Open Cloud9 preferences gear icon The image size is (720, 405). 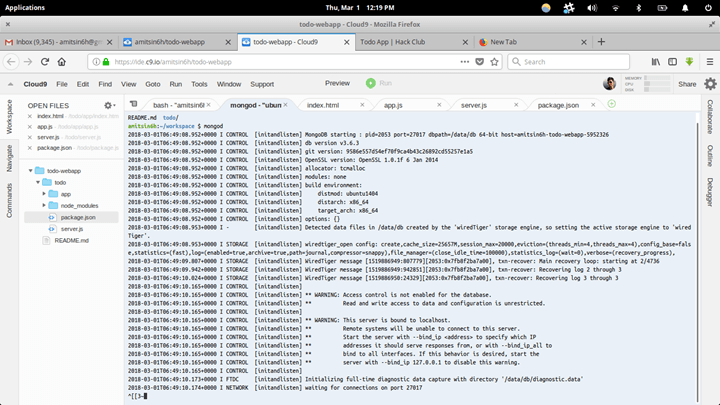point(710,84)
